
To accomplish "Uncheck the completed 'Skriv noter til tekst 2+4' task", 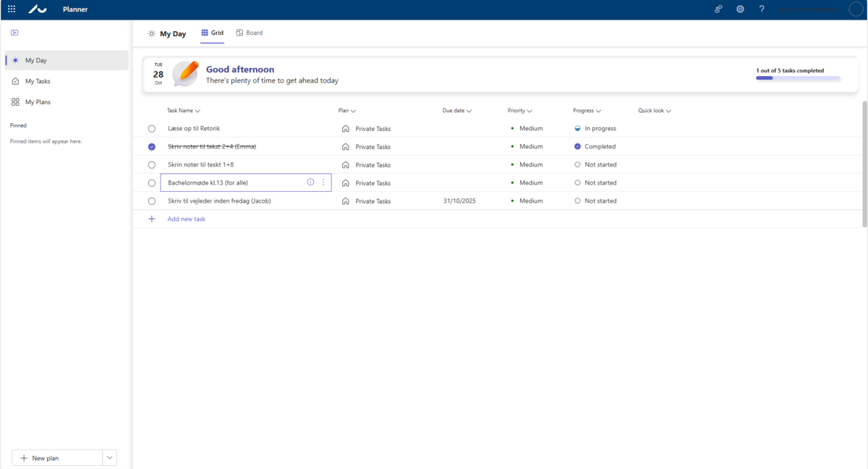I will [152, 147].
